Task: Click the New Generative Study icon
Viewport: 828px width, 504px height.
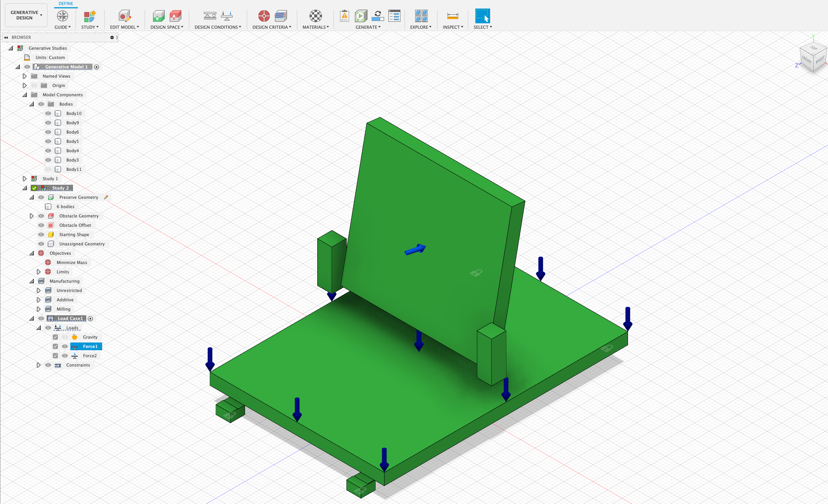Action: (x=90, y=16)
